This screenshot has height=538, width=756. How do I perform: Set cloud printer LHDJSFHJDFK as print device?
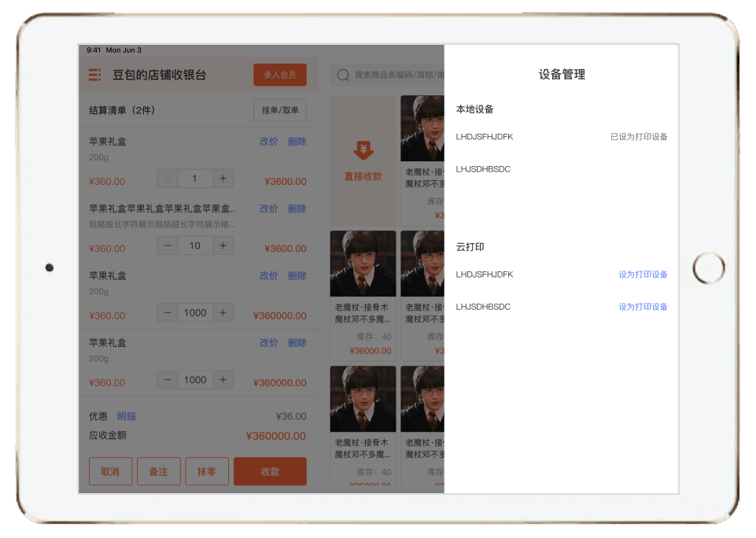(644, 275)
